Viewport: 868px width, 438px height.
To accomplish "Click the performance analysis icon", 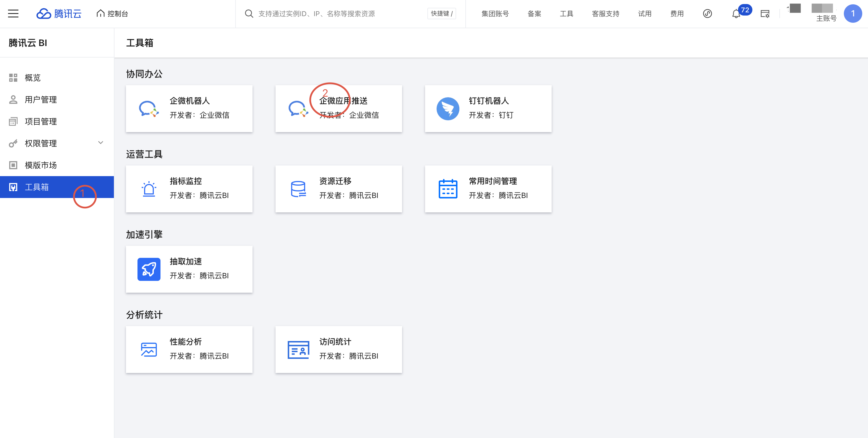I will [149, 349].
